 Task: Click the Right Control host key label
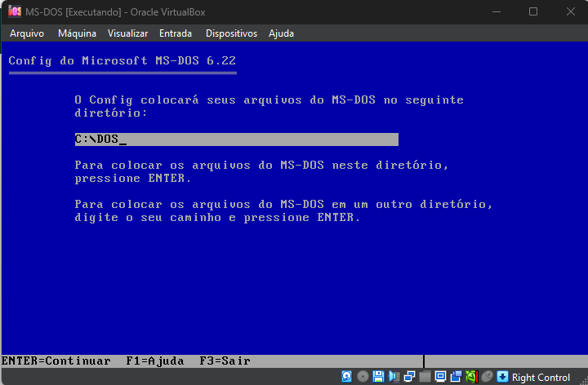click(x=541, y=377)
